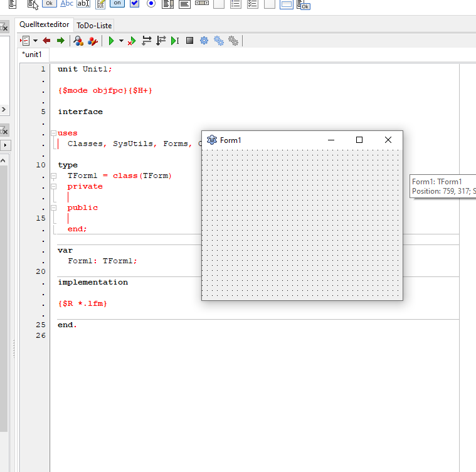Click the left panel vertical scrollbar track
The height and width of the screenshot is (472, 476).
coord(3,297)
